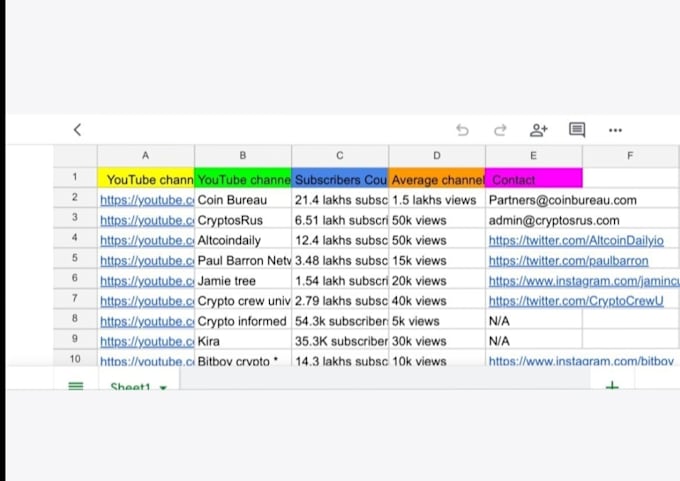Switch to the Sheet1 tab
This screenshot has width=680, height=481.
[x=130, y=386]
